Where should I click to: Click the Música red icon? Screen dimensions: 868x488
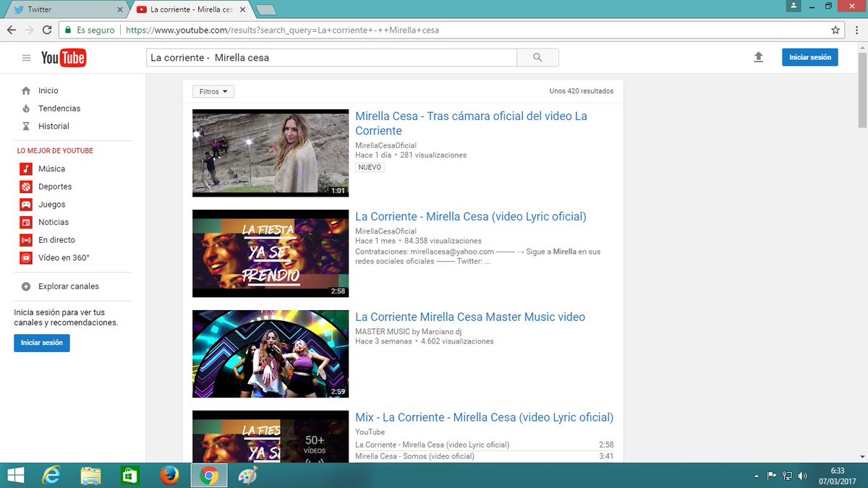point(26,168)
